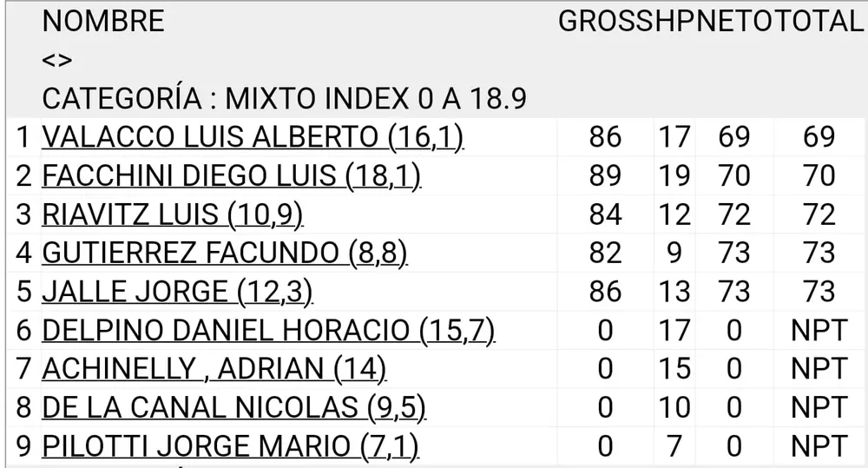Screen dimensions: 868x468
Task: Click the NOMBRE column header
Action: pos(102,22)
